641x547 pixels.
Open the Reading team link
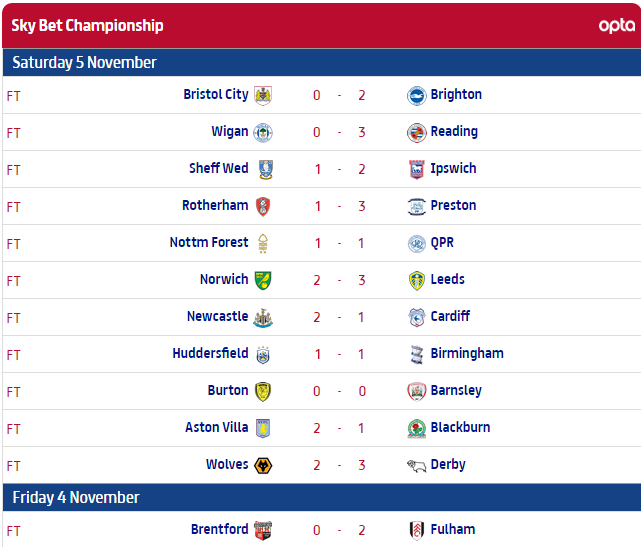pos(454,132)
